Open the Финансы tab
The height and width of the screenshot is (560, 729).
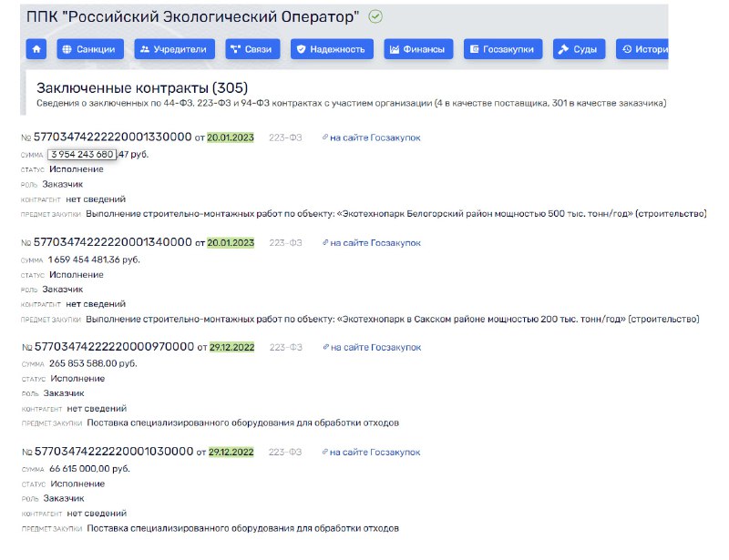pyautogui.click(x=418, y=49)
